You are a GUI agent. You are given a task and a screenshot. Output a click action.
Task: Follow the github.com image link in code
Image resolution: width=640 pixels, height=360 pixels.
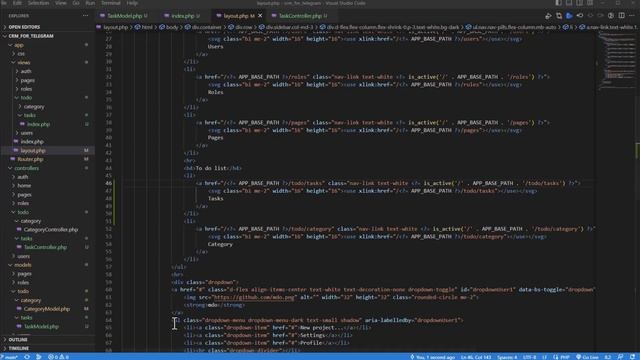coord(254,298)
